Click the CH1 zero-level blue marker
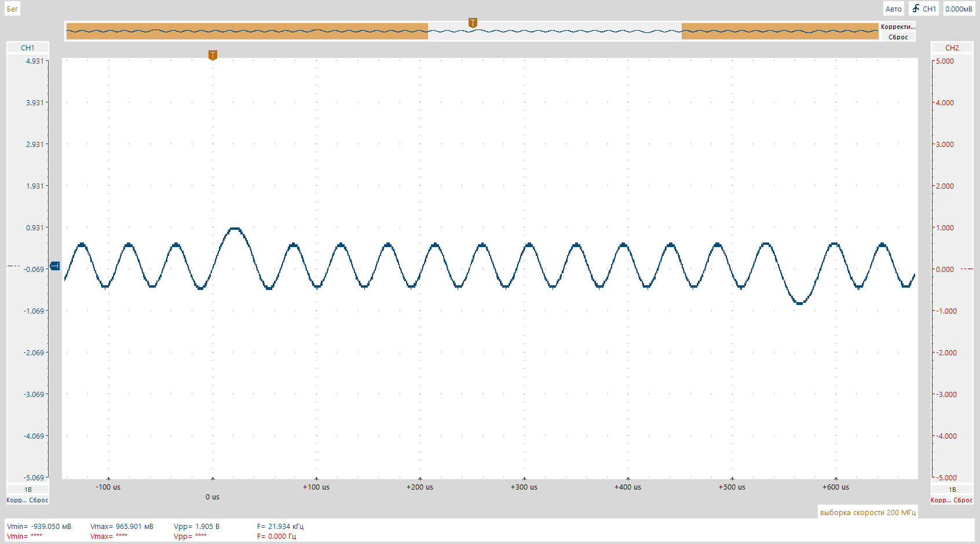The height and width of the screenshot is (544, 980). [x=55, y=266]
